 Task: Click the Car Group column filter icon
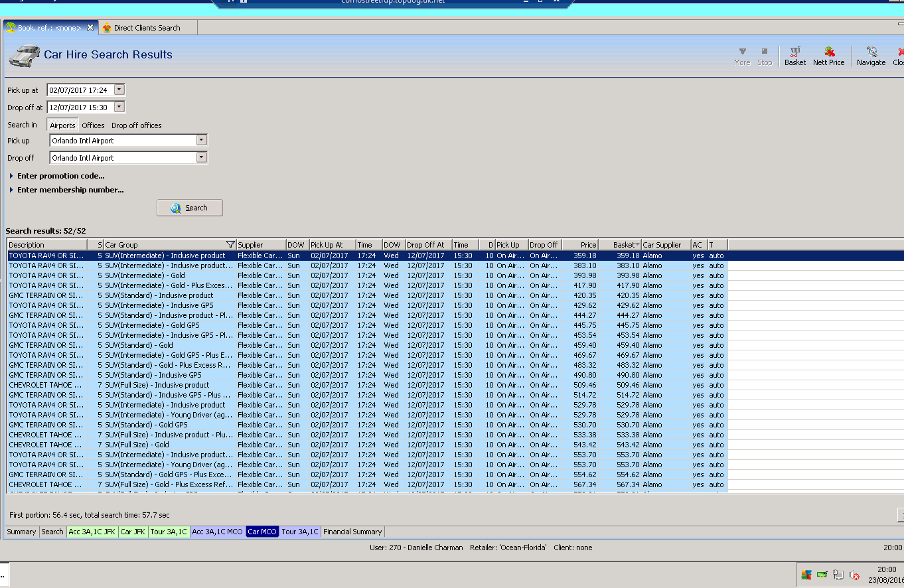230,245
